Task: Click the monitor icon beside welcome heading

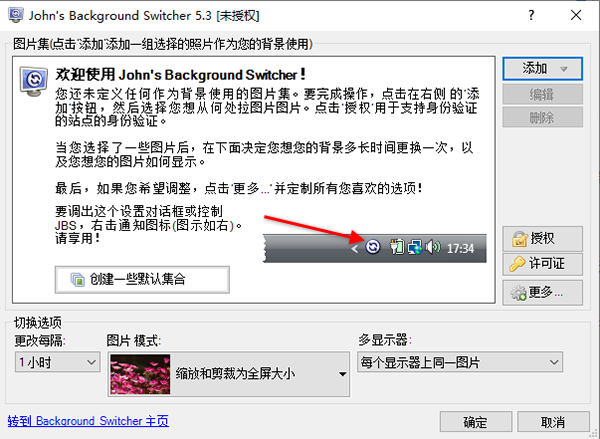Action: (x=34, y=81)
